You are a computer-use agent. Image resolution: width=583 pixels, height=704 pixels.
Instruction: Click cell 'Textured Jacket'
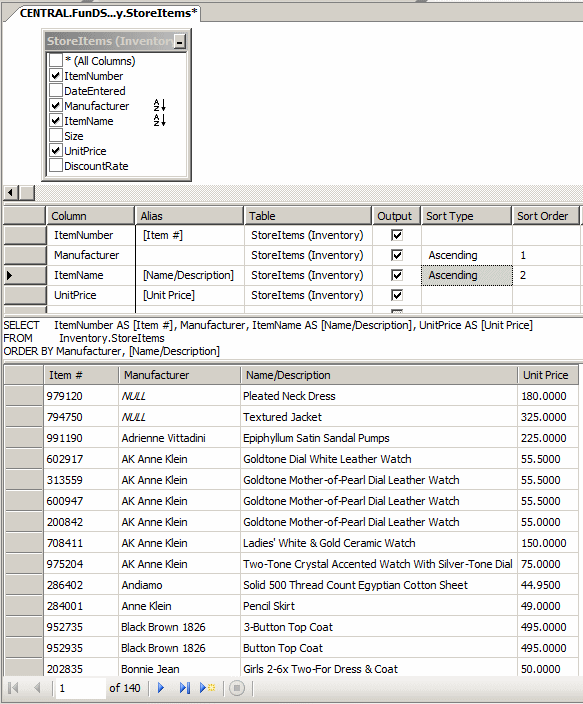(x=379, y=417)
